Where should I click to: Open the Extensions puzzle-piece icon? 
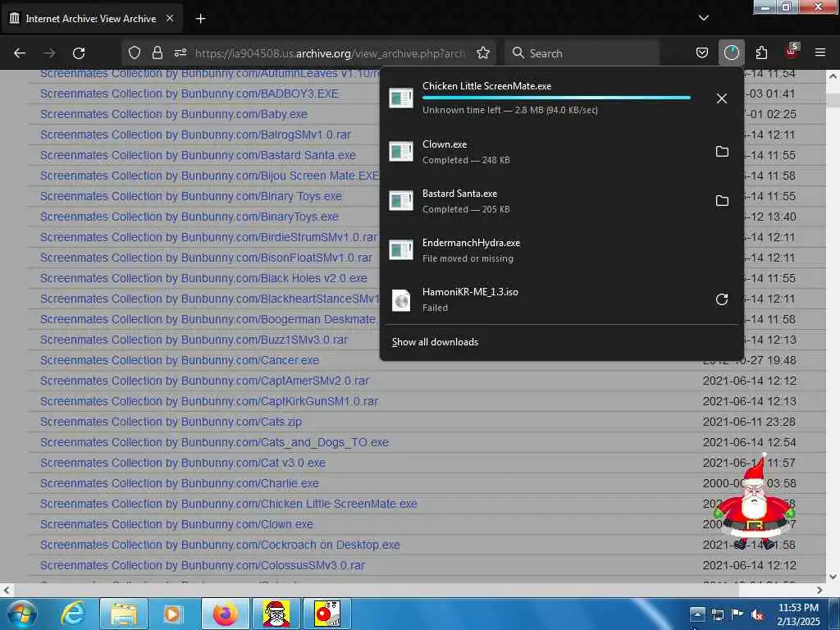tap(761, 52)
